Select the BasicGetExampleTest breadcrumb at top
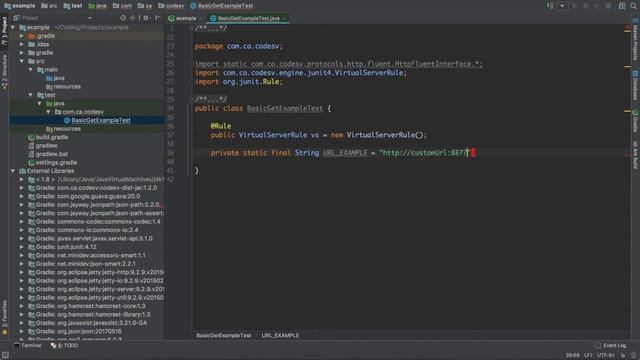640x360 pixels. pos(222,6)
